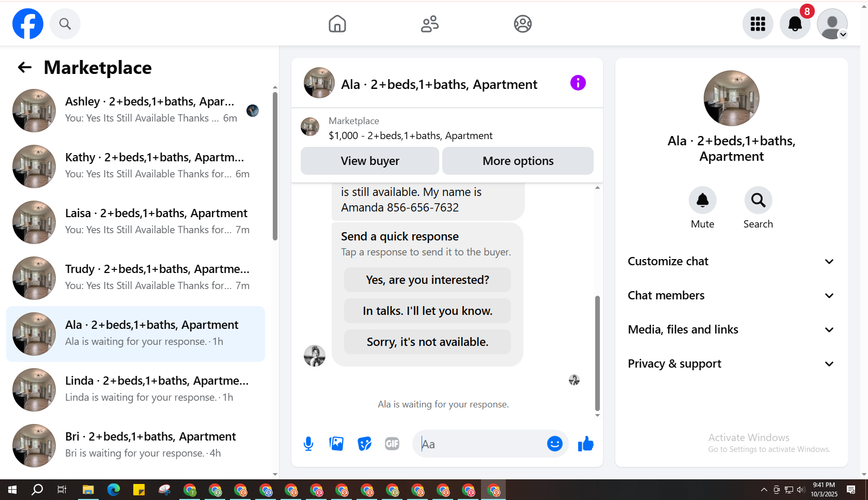
Task: Attach a photo with the image icon
Action: (336, 444)
